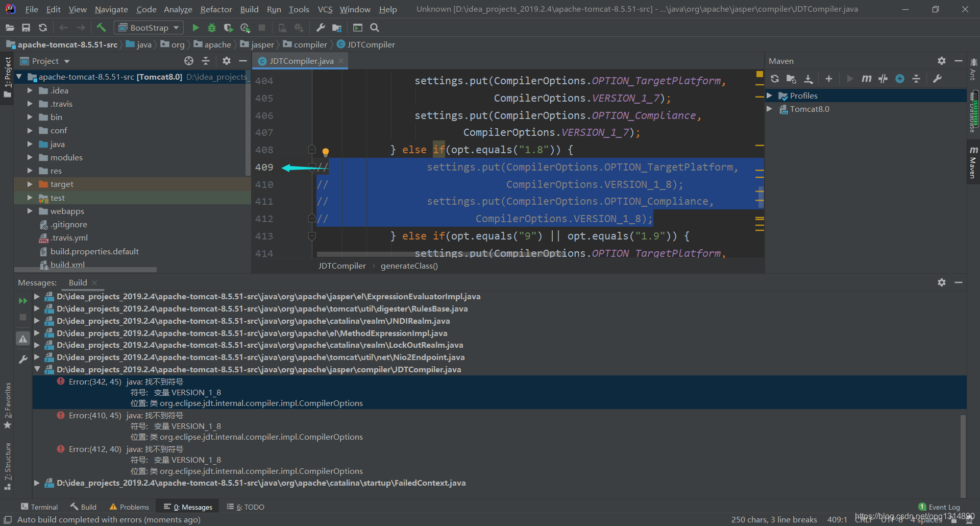The image size is (980, 526).
Task: Click the Project panel horizontal scrollbar
Action: pyautogui.click(x=85, y=270)
